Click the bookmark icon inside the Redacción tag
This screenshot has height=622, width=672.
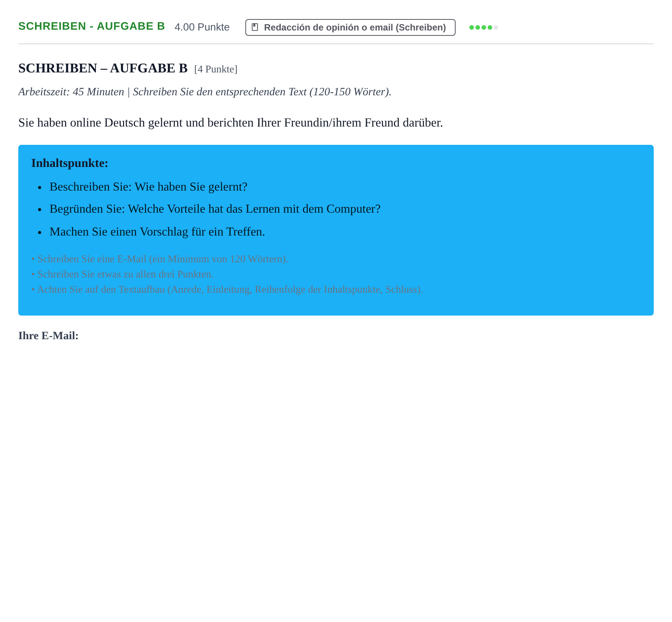[x=255, y=27]
